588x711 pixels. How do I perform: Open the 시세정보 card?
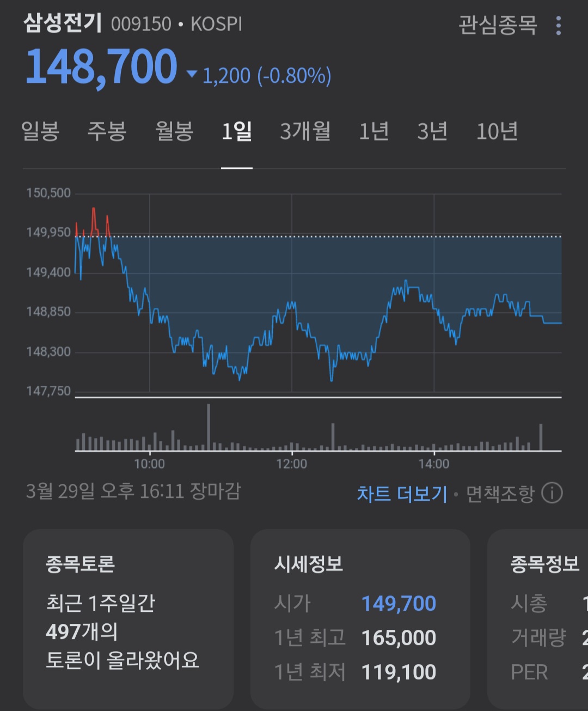click(x=360, y=619)
